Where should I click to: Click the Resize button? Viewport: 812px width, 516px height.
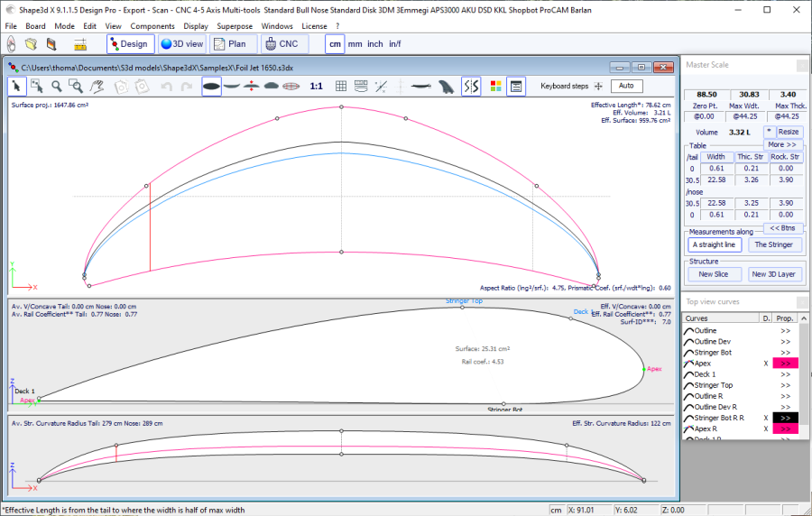point(789,132)
